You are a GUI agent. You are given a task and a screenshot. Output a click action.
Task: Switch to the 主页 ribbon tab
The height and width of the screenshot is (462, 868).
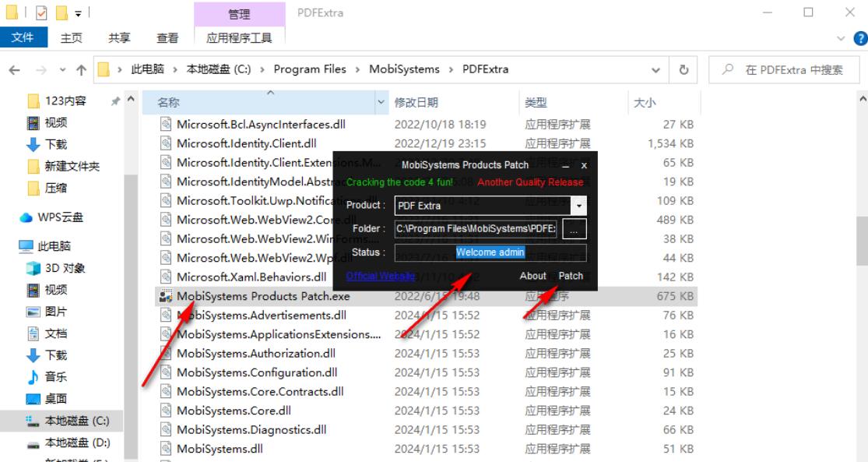(x=72, y=37)
